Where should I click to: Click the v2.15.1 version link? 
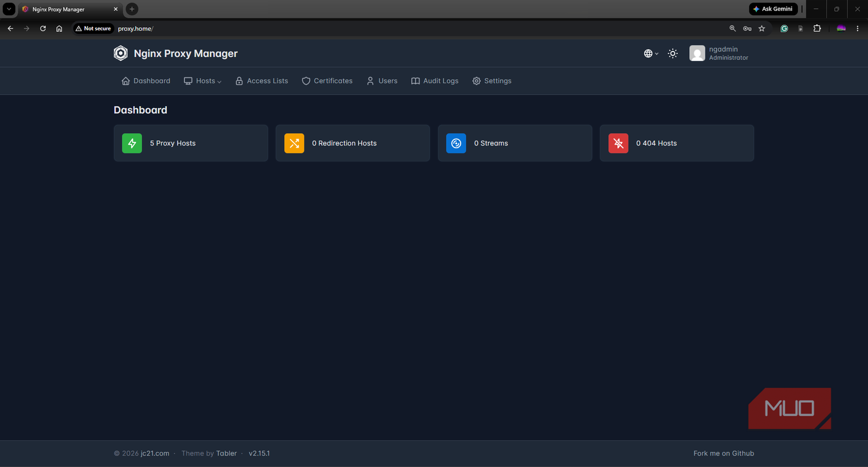[x=259, y=453]
